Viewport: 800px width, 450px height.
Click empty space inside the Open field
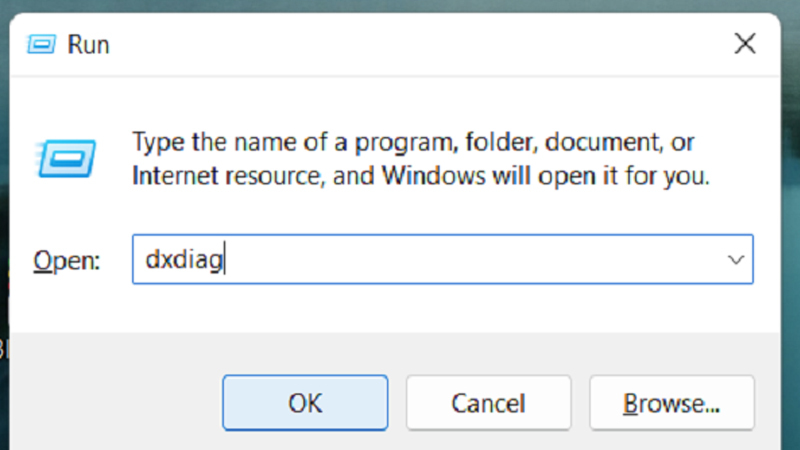tap(480, 260)
